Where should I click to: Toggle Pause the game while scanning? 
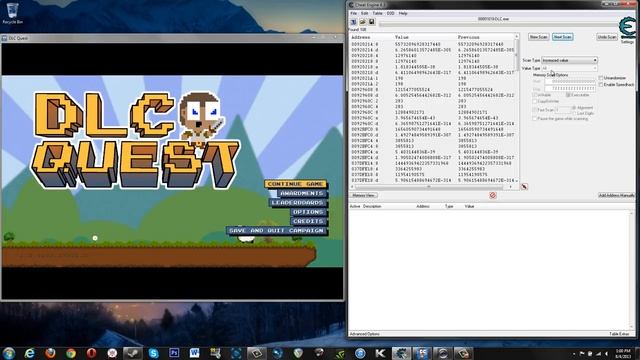click(x=535, y=118)
